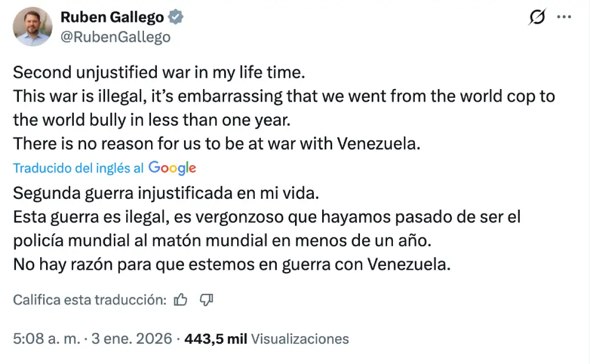Rate the translation with thumbs down
Viewport: 590px width, 364px height.
pyautogui.click(x=206, y=300)
